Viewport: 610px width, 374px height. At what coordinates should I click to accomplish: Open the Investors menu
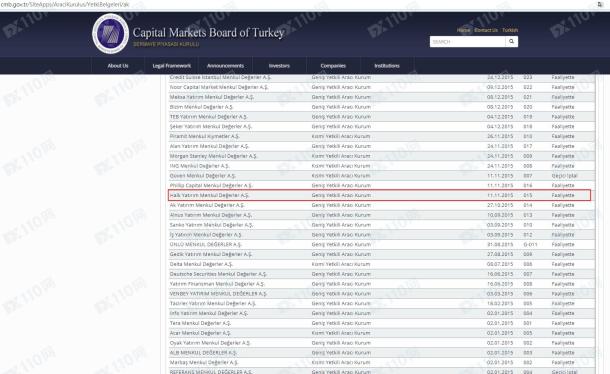279,66
